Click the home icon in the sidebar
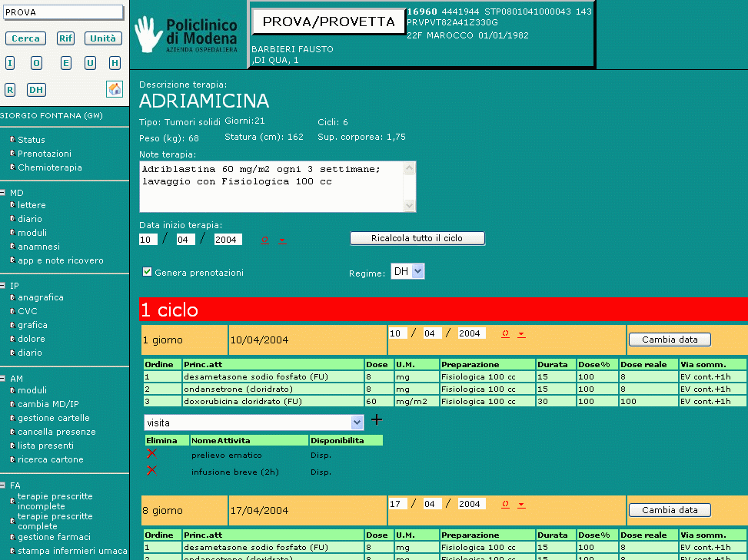The width and height of the screenshot is (748, 560). pos(115,89)
